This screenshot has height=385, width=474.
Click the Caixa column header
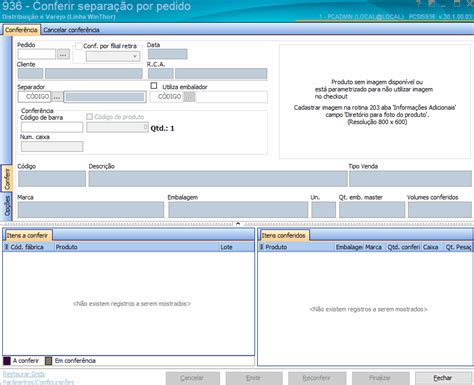tap(433, 247)
